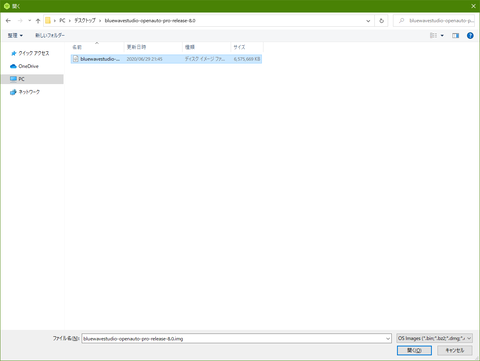Sort by the 名前 column header
Image resolution: width=480 pixels, height=361 pixels.
coord(97,47)
